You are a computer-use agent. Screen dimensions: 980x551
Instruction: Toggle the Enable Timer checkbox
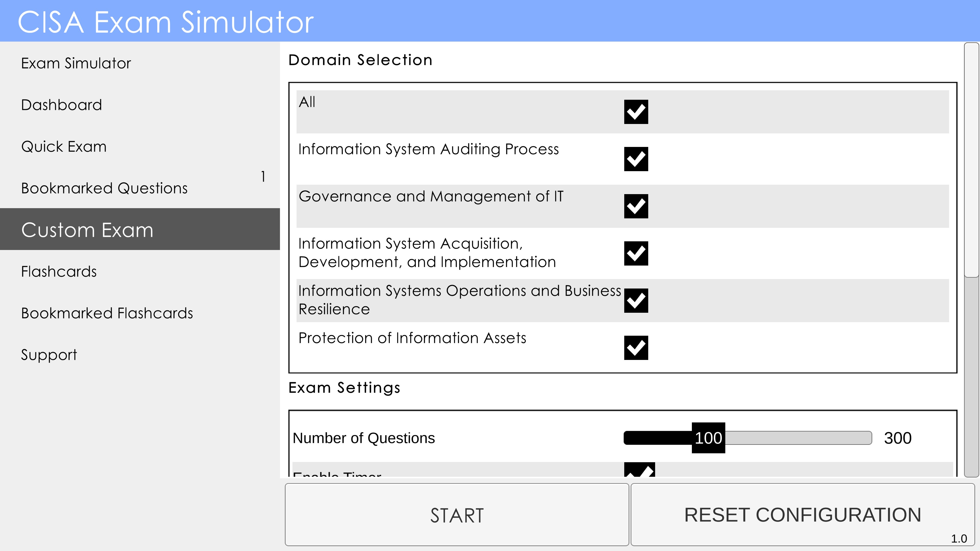coord(639,470)
